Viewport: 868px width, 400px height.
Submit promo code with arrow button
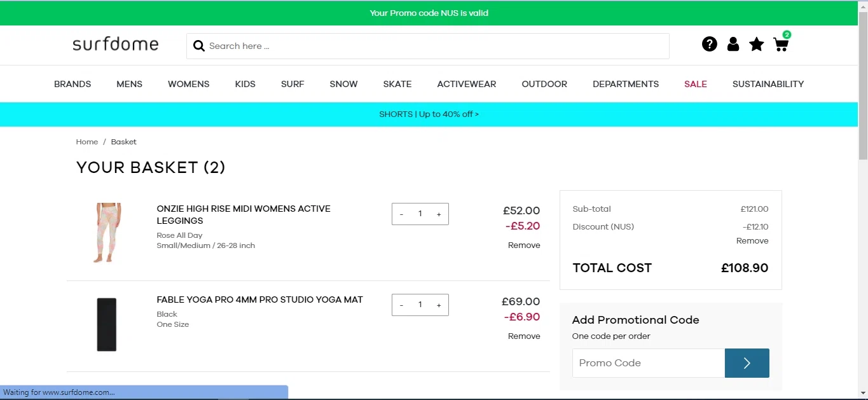747,363
